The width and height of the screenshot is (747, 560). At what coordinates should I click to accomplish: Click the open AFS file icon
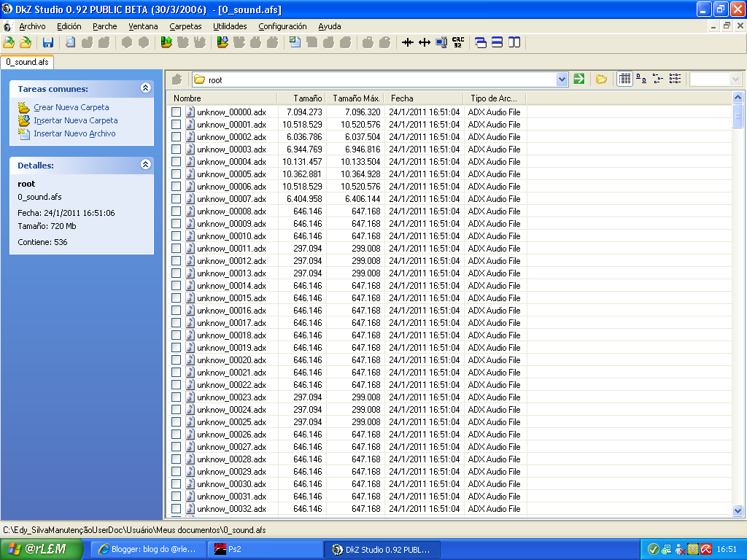click(9, 42)
